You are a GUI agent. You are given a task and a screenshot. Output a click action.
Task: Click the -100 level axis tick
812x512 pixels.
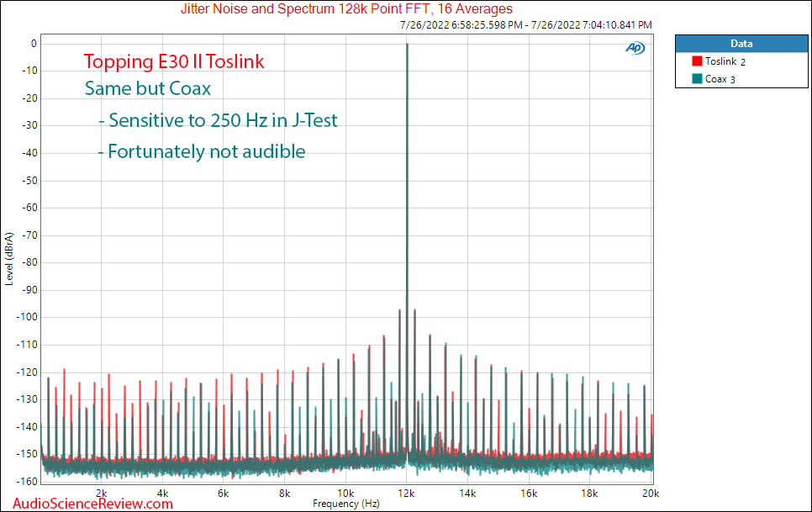[x=29, y=317]
